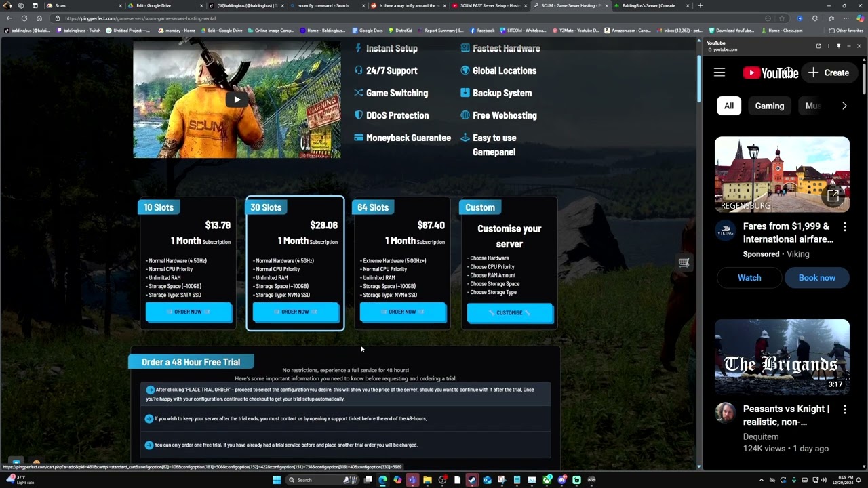
Task: Order the 10 Slots server plan
Action: coord(188,312)
